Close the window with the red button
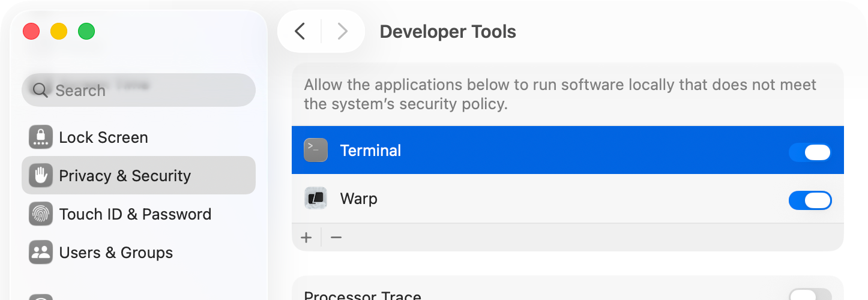The image size is (868, 300). click(x=31, y=31)
